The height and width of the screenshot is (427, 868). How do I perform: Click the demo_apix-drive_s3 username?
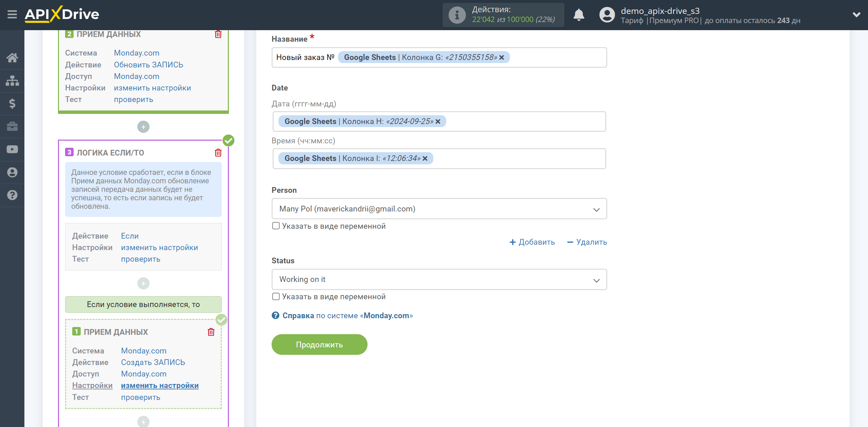click(x=660, y=11)
